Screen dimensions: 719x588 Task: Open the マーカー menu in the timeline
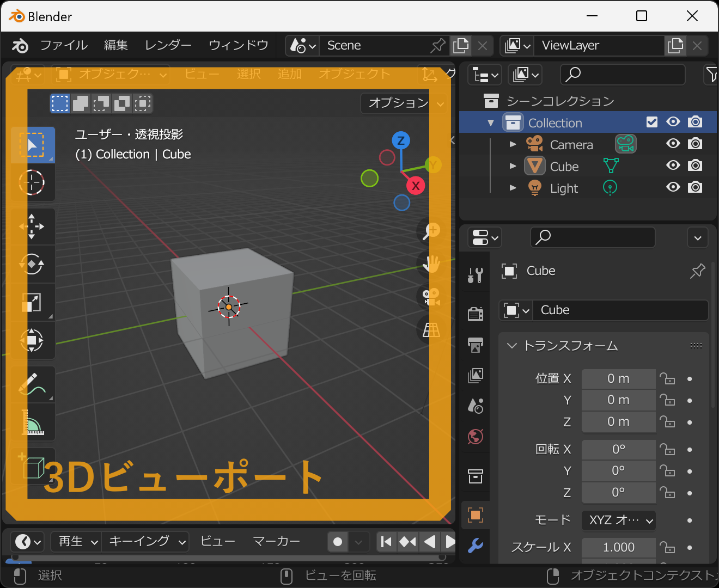pos(276,542)
